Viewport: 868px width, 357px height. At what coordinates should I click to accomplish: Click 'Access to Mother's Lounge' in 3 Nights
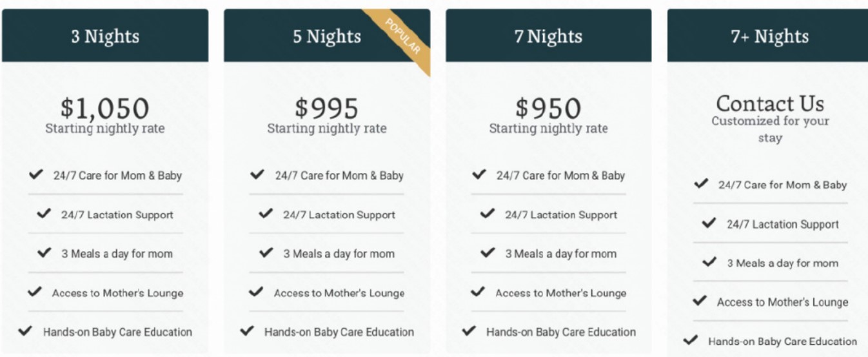pyautogui.click(x=118, y=293)
